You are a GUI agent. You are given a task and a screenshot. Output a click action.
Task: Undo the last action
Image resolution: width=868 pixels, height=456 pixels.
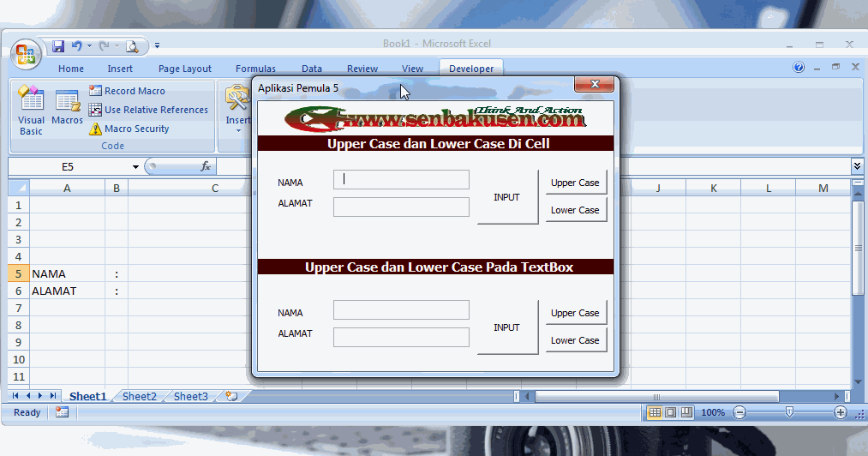click(x=76, y=46)
